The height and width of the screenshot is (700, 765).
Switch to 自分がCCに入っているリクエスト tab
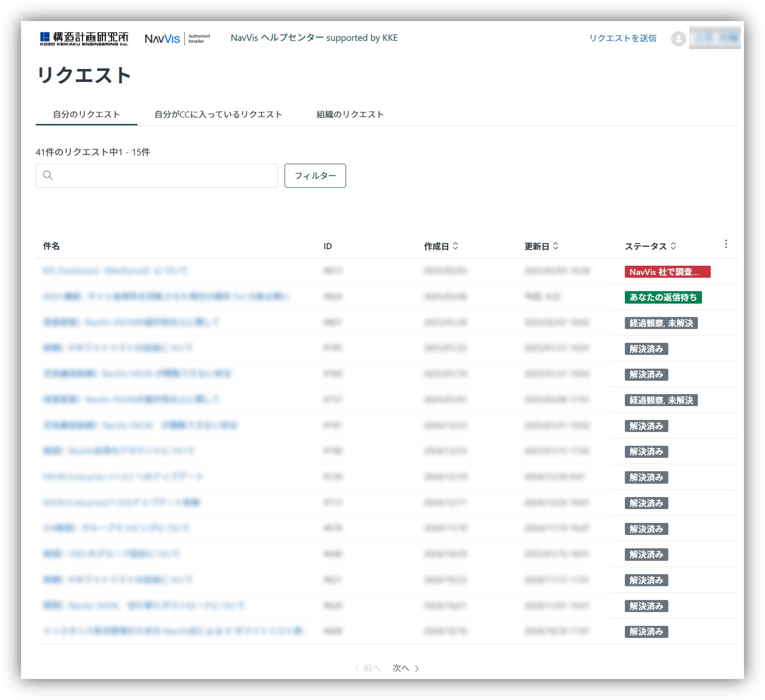click(x=218, y=114)
